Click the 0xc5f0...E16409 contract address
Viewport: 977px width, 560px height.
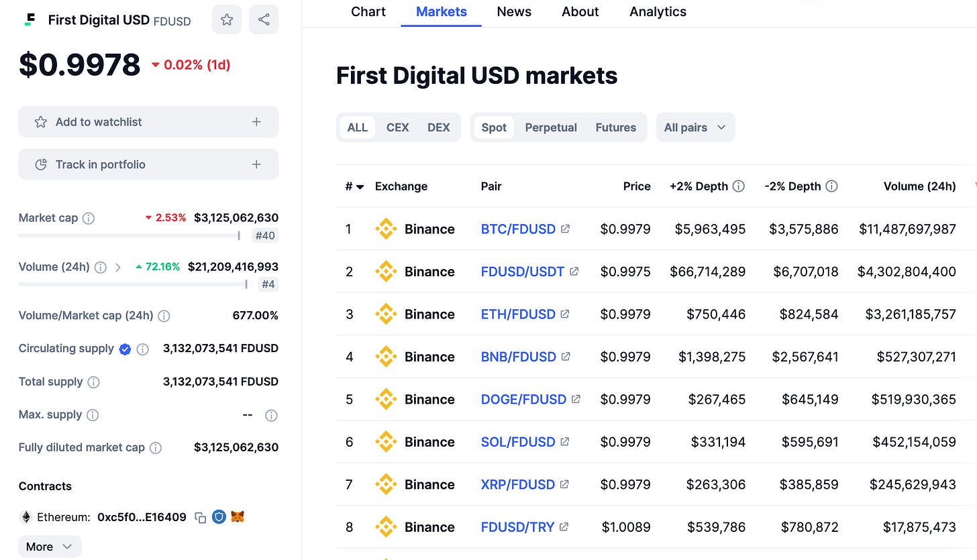pos(142,517)
